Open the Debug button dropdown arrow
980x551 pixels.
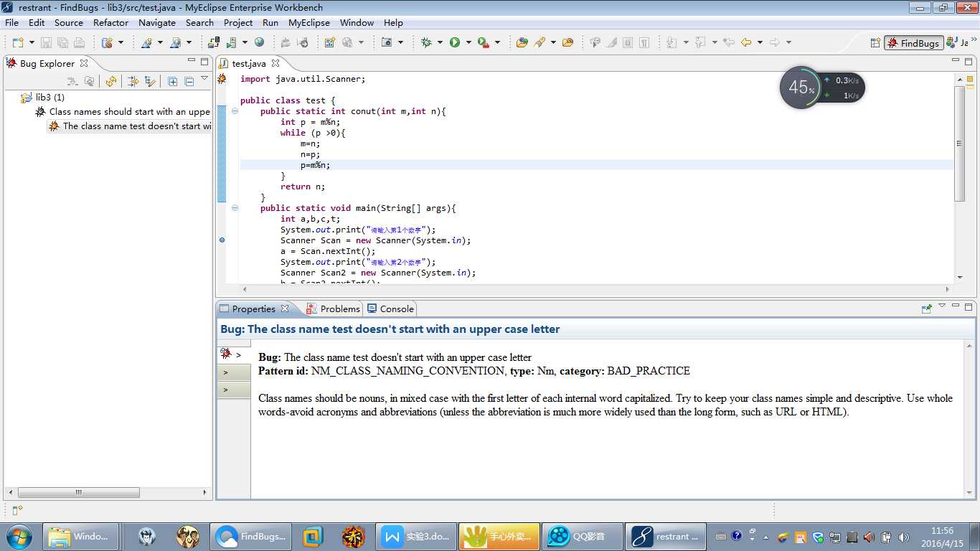(x=440, y=43)
